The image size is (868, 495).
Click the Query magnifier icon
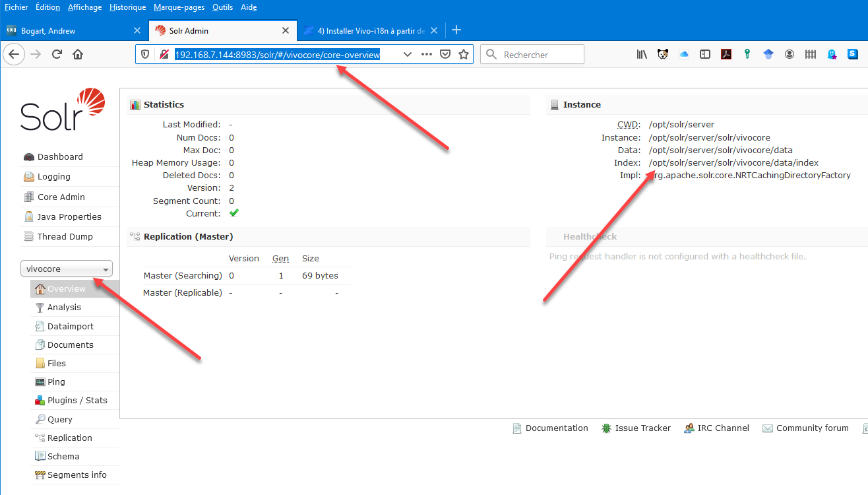[x=40, y=419]
